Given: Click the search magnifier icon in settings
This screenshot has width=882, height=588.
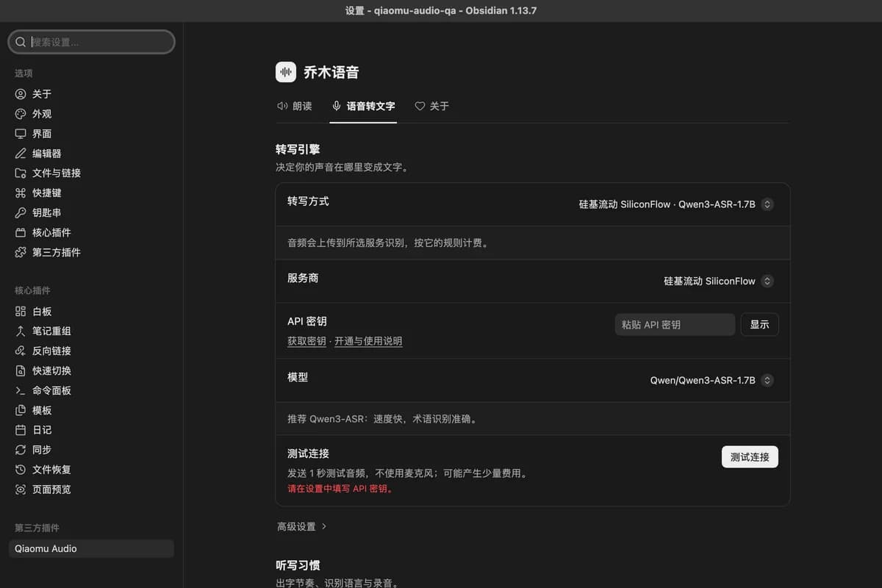Looking at the screenshot, I should coord(21,42).
